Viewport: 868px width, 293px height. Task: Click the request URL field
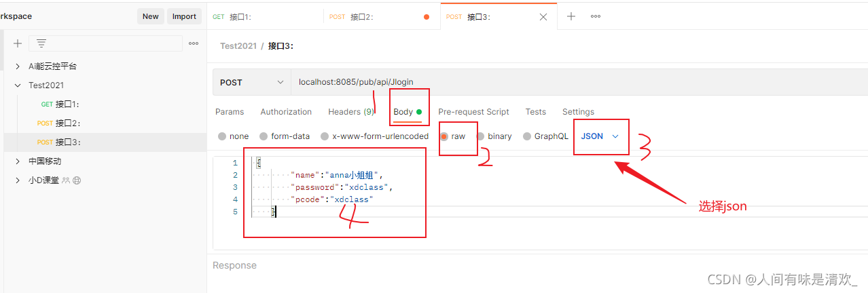579,82
